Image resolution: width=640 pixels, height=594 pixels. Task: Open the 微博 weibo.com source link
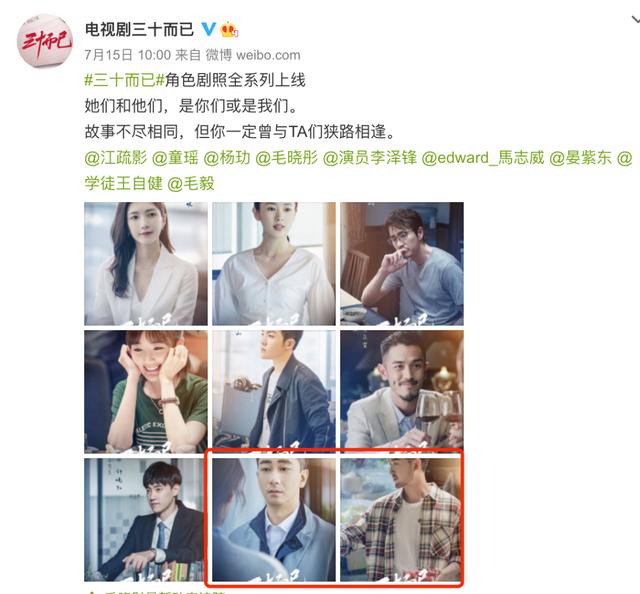[x=253, y=55]
